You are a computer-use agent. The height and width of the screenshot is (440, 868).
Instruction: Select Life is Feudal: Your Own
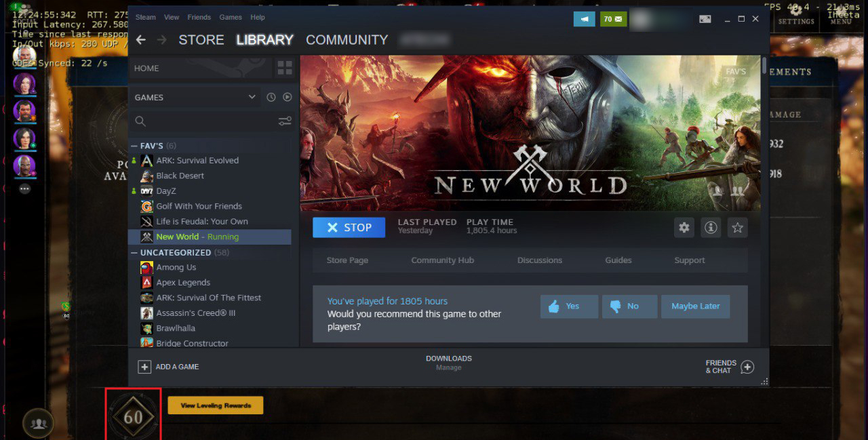click(x=202, y=222)
